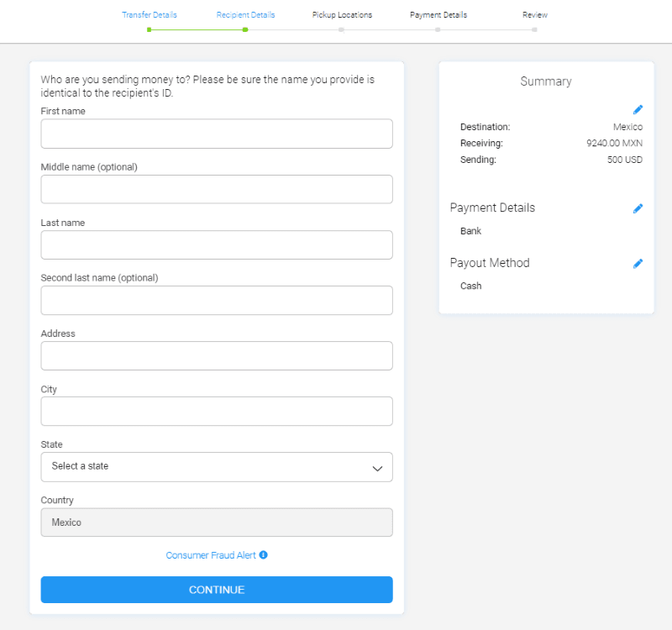
Task: Open the Payment Details step in progress bar
Action: point(438,15)
